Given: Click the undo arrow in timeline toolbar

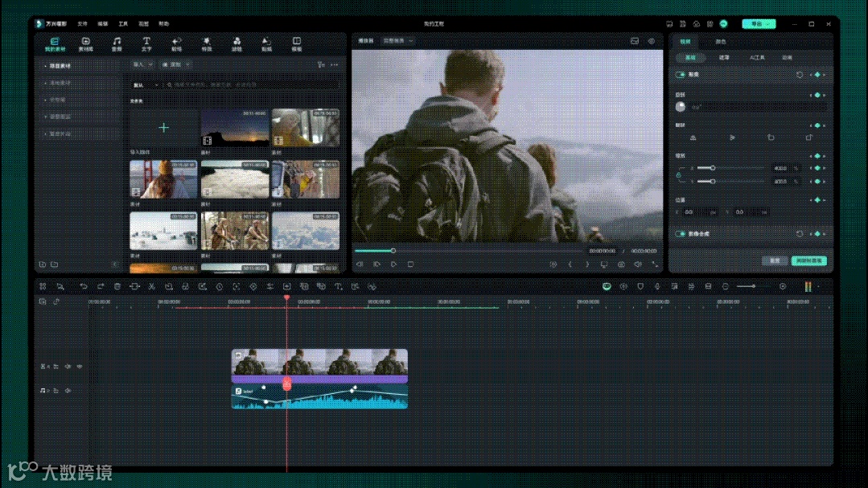Looking at the screenshot, I should coord(84,286).
